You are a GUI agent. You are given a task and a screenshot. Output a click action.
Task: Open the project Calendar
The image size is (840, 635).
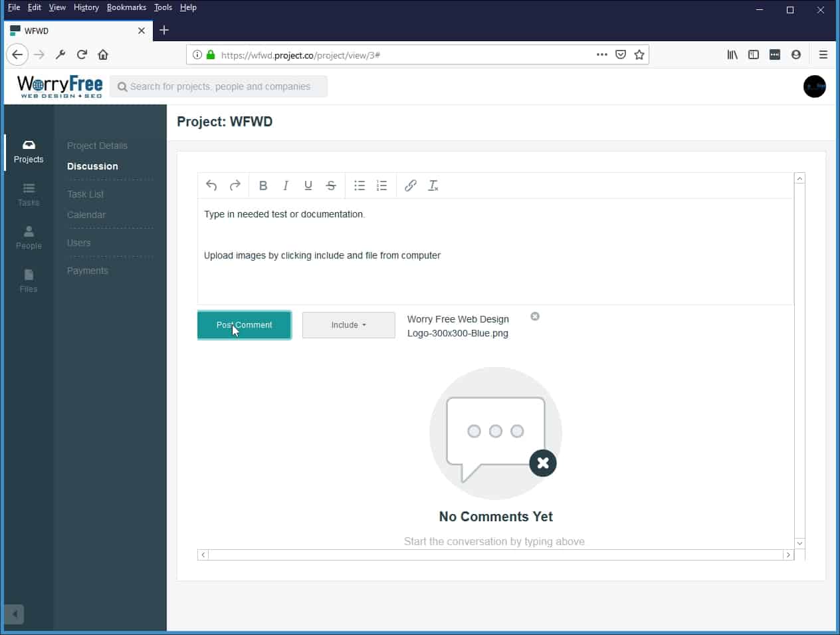86,215
